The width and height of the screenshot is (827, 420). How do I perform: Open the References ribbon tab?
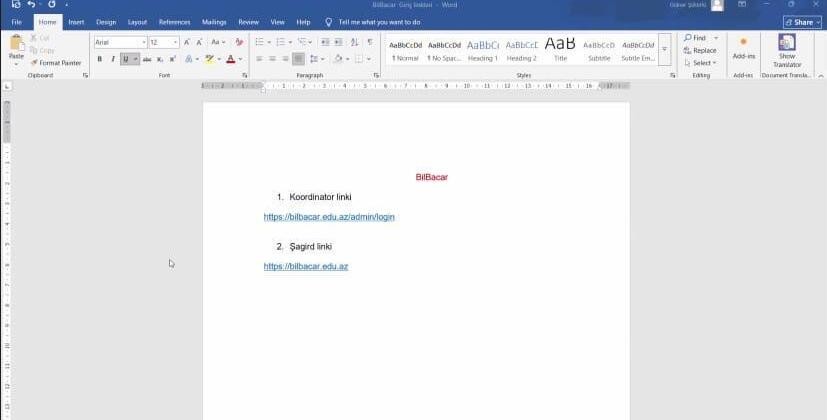pos(174,21)
